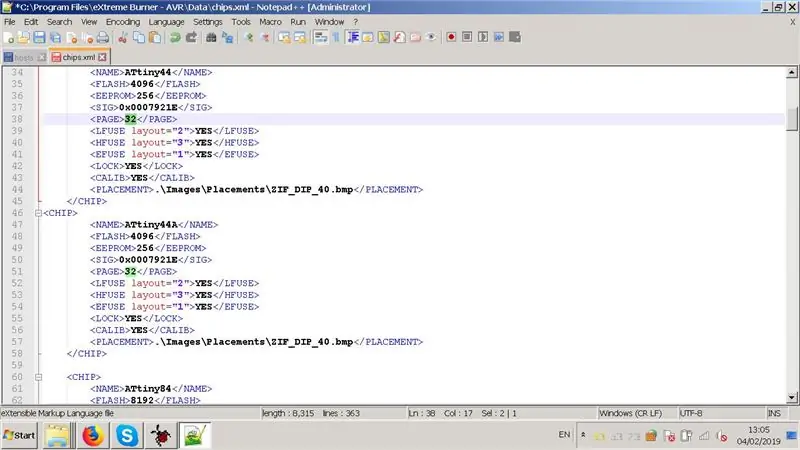Click the Document Map toolbar icon
This screenshot has width=800, height=450.
click(384, 37)
